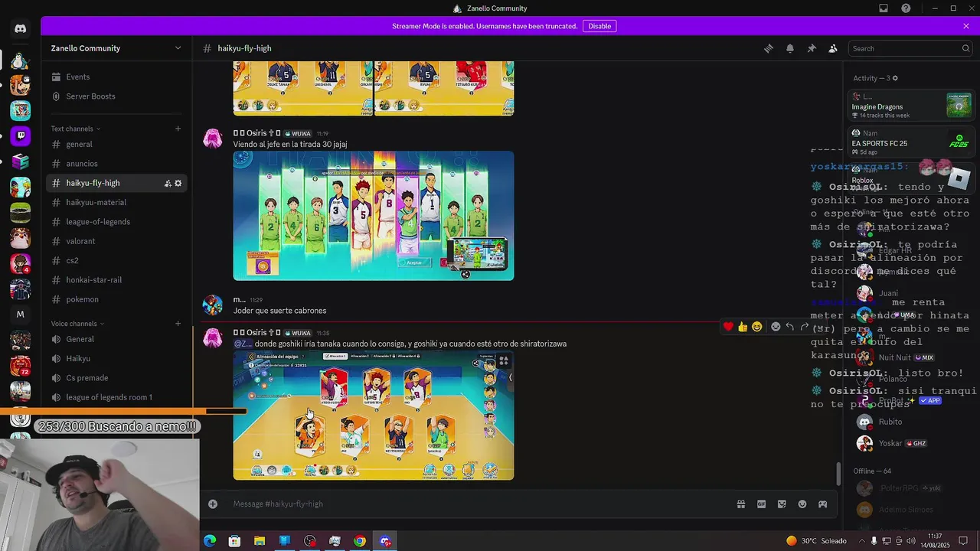This screenshot has height=551, width=980.
Task: Add a new text channel
Action: [178, 129]
